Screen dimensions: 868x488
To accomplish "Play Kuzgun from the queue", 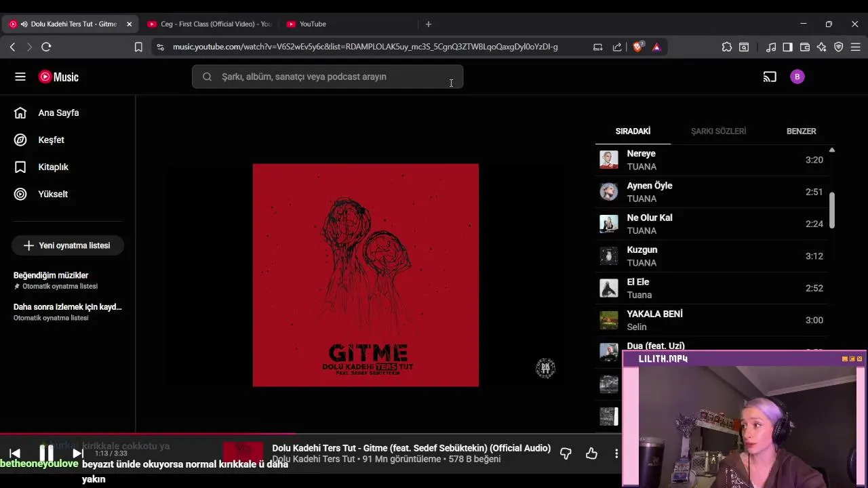I will 711,256.
